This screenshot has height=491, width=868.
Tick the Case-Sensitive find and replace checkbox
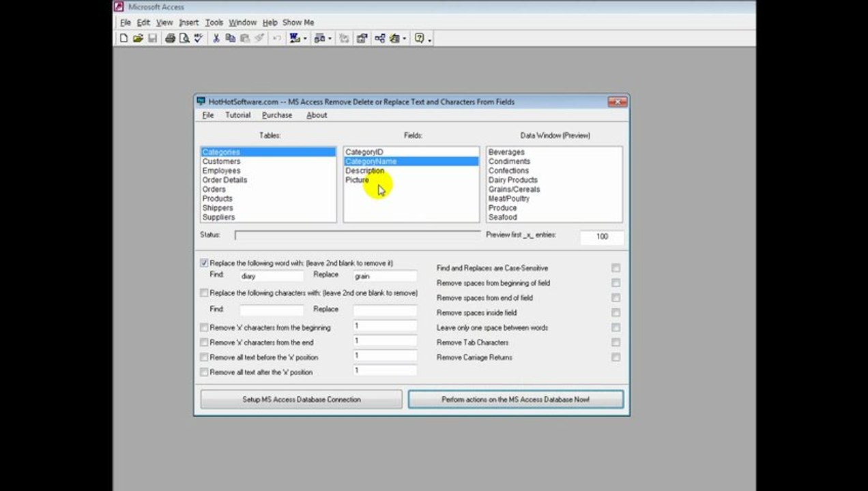pos(616,269)
